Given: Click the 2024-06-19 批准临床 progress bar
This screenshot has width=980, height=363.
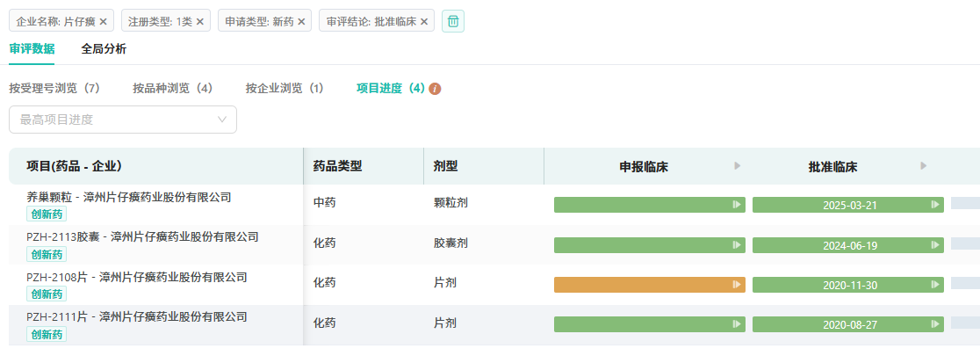Looking at the screenshot, I should pos(847,245).
